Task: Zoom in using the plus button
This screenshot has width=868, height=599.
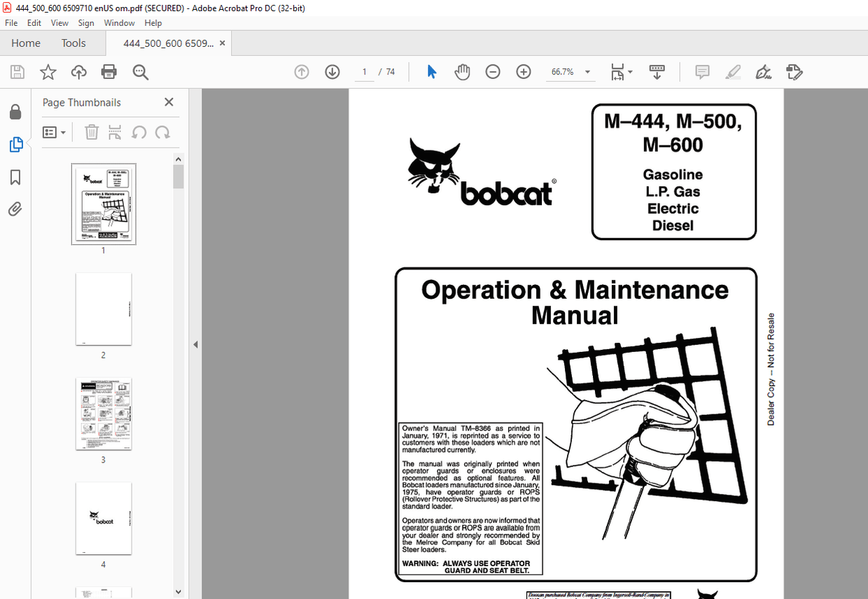Action: (x=523, y=72)
